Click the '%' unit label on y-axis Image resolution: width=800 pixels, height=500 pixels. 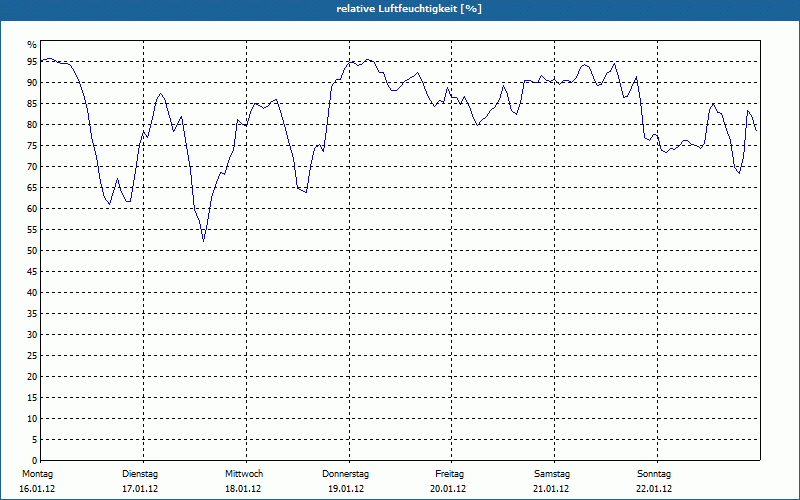32,45
